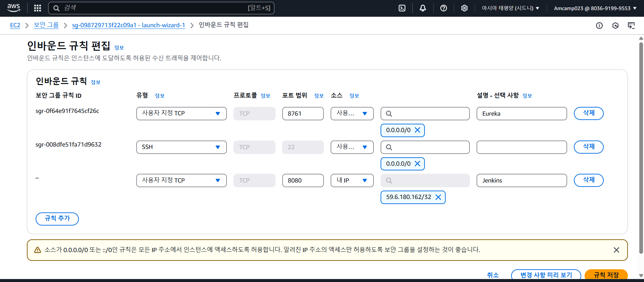Save the rules with 규칙 저장

coord(606,275)
